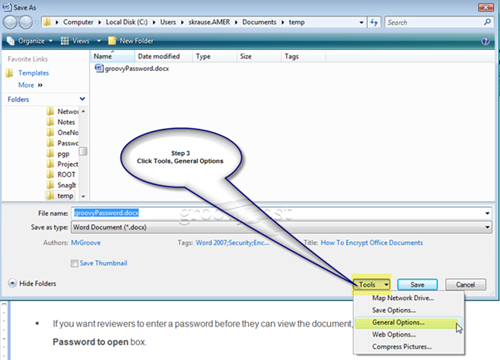Select the Netwo folder in tree
Image resolution: width=500 pixels, height=360 pixels.
68,111
